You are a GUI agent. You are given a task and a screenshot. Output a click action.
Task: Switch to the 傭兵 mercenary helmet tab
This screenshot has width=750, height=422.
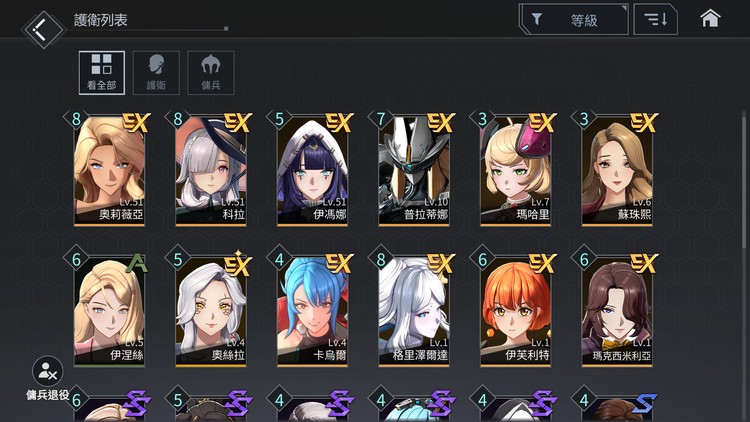(210, 73)
